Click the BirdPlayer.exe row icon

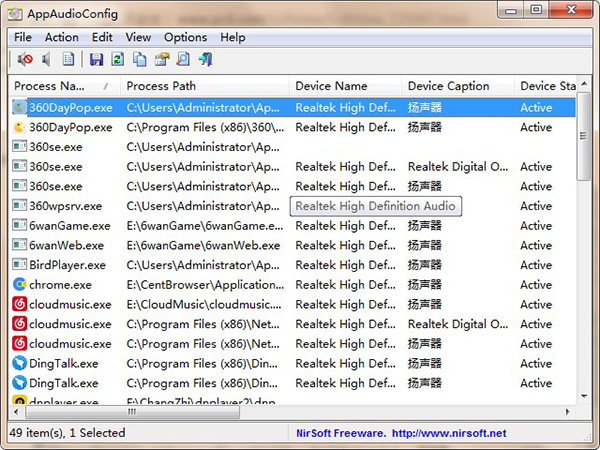20,265
